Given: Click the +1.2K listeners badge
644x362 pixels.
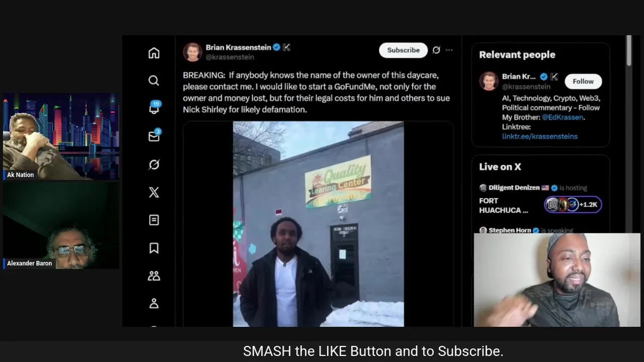Looking at the screenshot, I should (x=573, y=205).
